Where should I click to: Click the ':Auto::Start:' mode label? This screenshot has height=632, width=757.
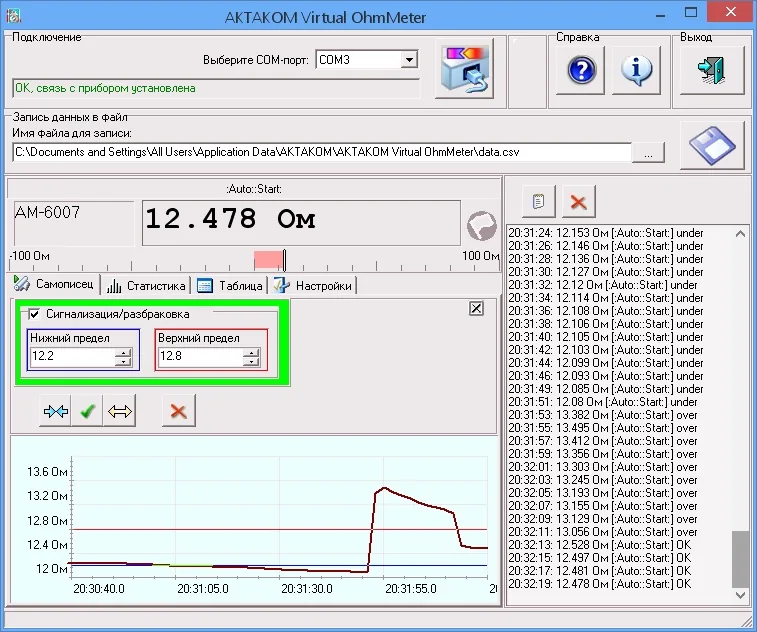click(x=254, y=189)
